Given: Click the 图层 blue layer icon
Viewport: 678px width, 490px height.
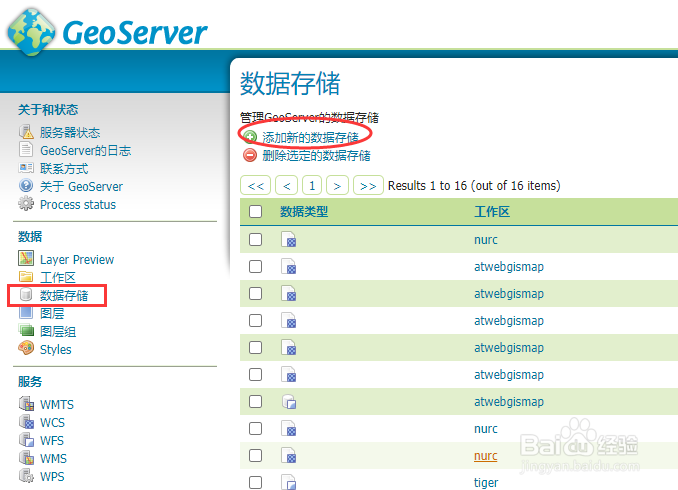Looking at the screenshot, I should pyautogui.click(x=26, y=312).
